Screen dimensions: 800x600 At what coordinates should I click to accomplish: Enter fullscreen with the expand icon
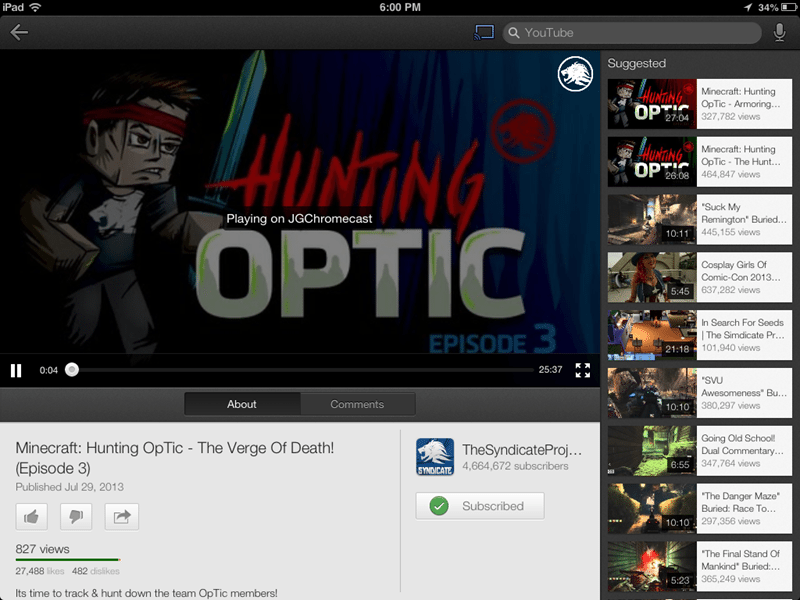(583, 370)
